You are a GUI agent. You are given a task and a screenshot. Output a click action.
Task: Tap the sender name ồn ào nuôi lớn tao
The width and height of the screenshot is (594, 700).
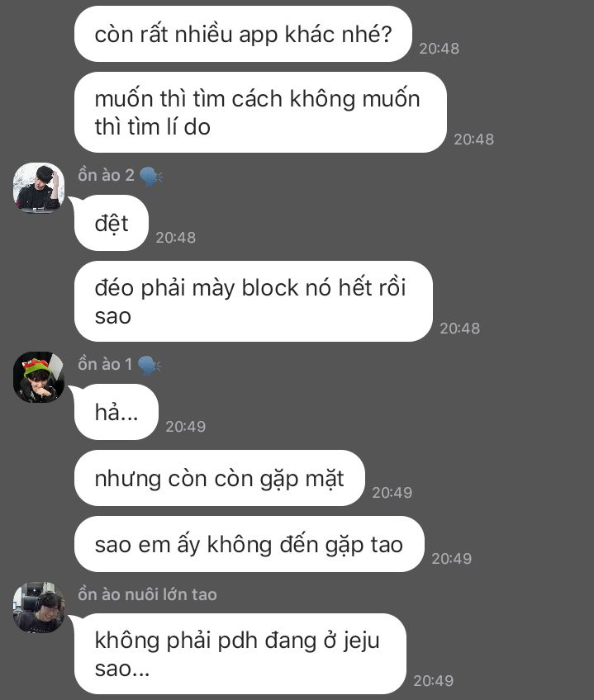(147, 594)
